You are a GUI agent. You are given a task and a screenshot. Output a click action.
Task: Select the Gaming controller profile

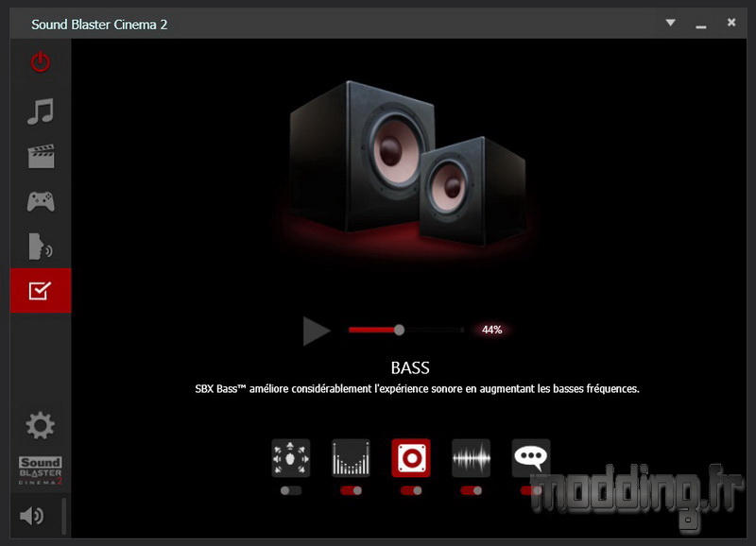pyautogui.click(x=41, y=201)
